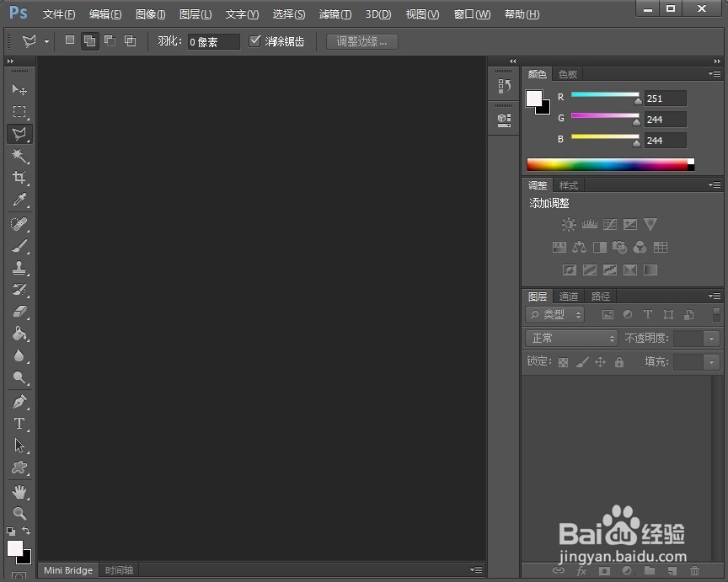Viewport: 728px width, 582px height.
Task: Select the Spot Healing Brush tool
Action: point(19,224)
